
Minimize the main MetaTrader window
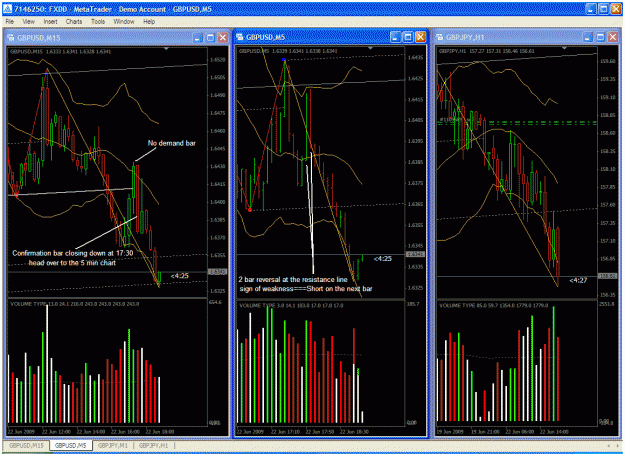coord(591,9)
